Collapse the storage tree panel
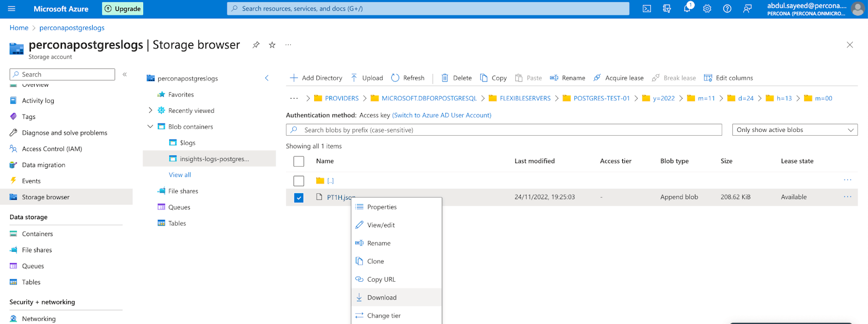The image size is (868, 324). pos(267,78)
